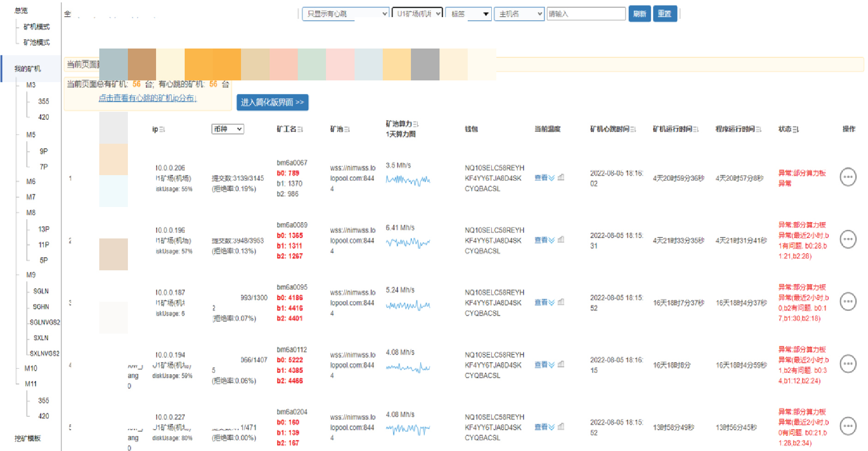Open the 币种 coin type dropdown
868x451 pixels.
point(228,129)
